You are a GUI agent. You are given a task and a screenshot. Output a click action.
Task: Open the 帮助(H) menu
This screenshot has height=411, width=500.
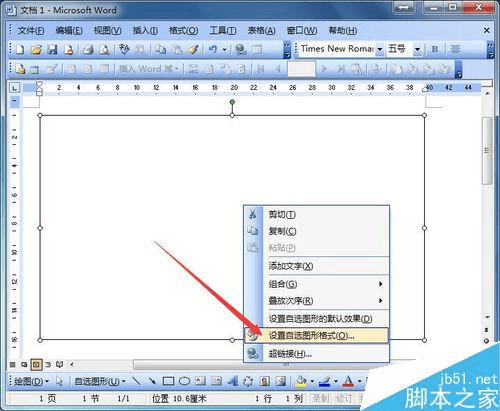pyautogui.click(x=343, y=31)
